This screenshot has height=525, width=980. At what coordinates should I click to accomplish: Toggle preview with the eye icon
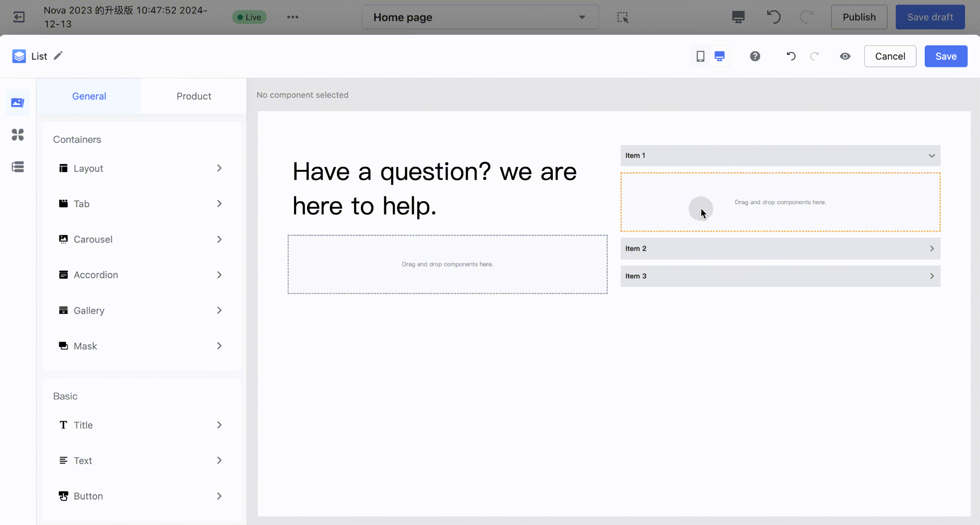(x=845, y=56)
